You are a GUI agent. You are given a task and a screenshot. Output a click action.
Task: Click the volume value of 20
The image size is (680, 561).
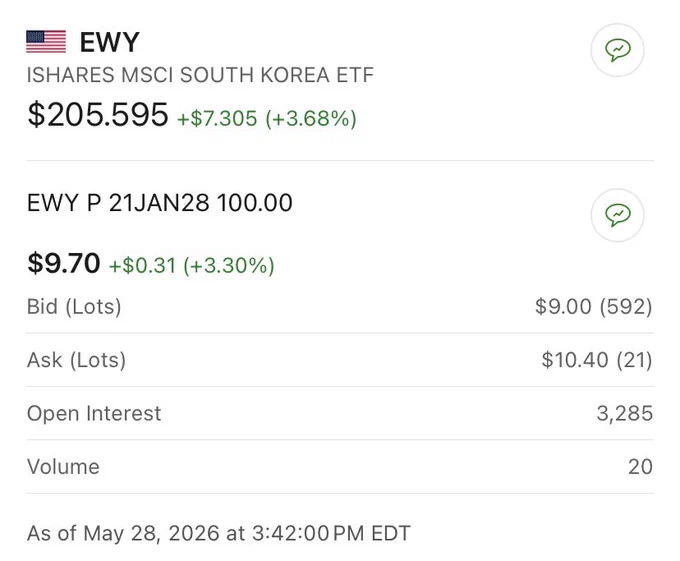[x=640, y=467]
